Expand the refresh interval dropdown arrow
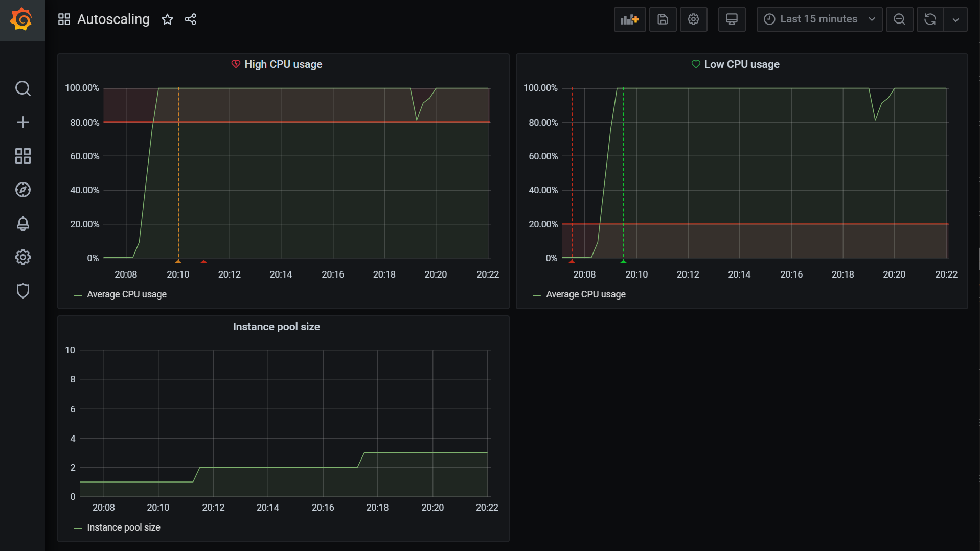The image size is (980, 551). [955, 19]
